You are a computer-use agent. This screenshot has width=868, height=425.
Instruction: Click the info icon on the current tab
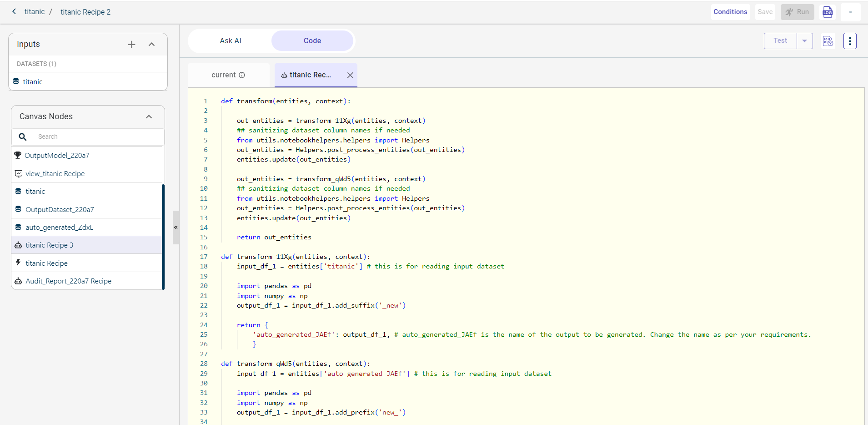coord(242,75)
